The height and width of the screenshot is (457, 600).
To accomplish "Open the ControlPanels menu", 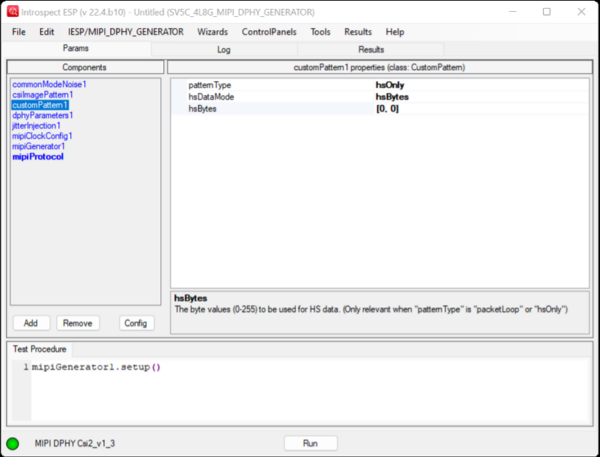I will click(269, 32).
